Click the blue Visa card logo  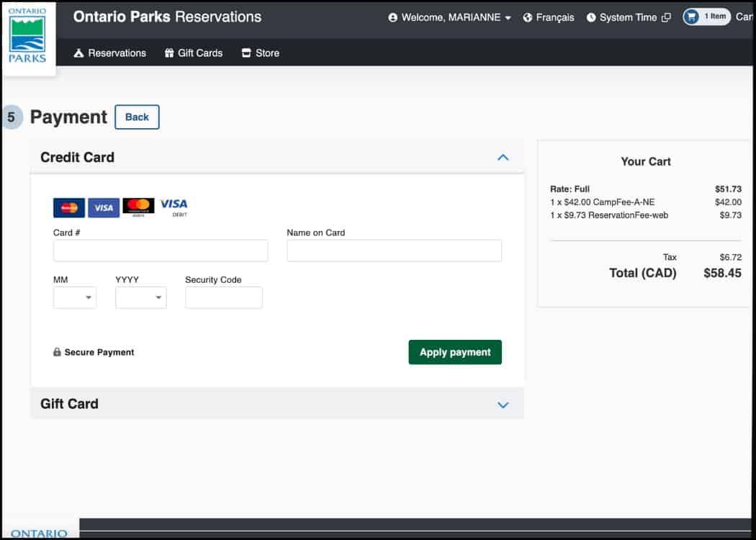[104, 208]
